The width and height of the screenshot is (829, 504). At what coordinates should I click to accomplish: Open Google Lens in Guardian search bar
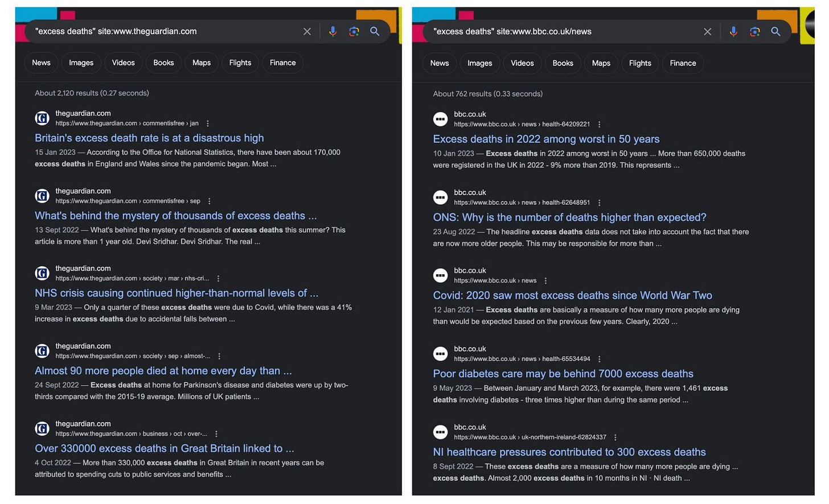tap(354, 31)
